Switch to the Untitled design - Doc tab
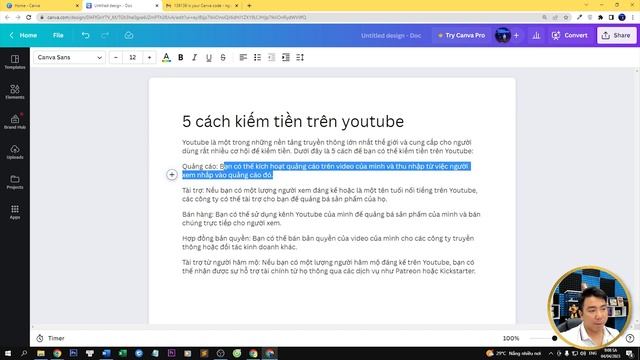This screenshot has width=640, height=360. (x=121, y=6)
